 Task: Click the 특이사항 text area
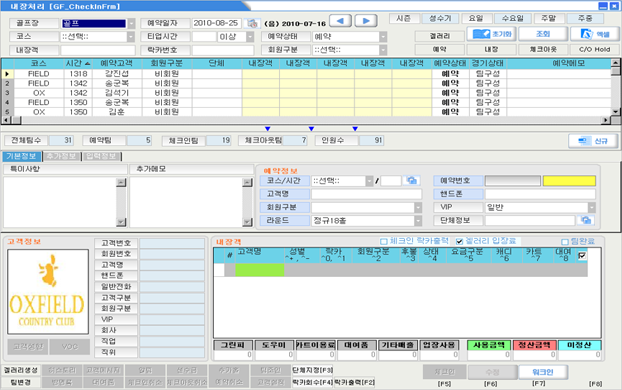60,202
